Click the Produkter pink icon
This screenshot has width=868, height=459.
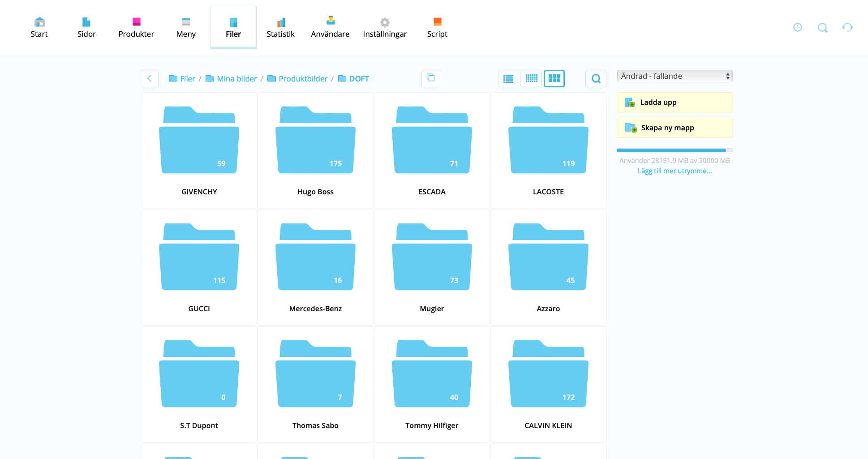(137, 21)
